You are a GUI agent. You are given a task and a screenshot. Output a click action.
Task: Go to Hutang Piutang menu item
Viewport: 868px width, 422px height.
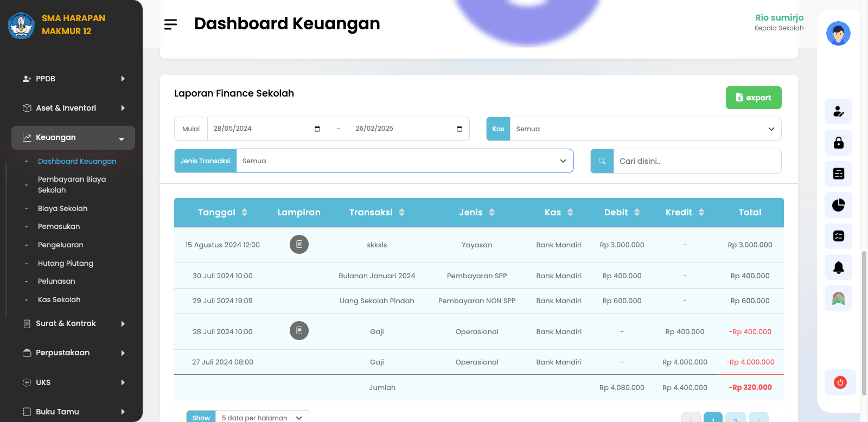pyautogui.click(x=66, y=264)
